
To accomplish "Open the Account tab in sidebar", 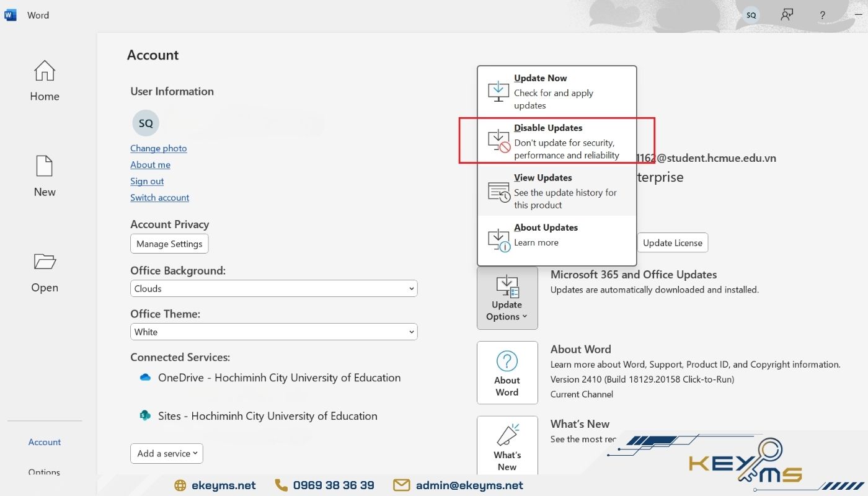I will [45, 442].
